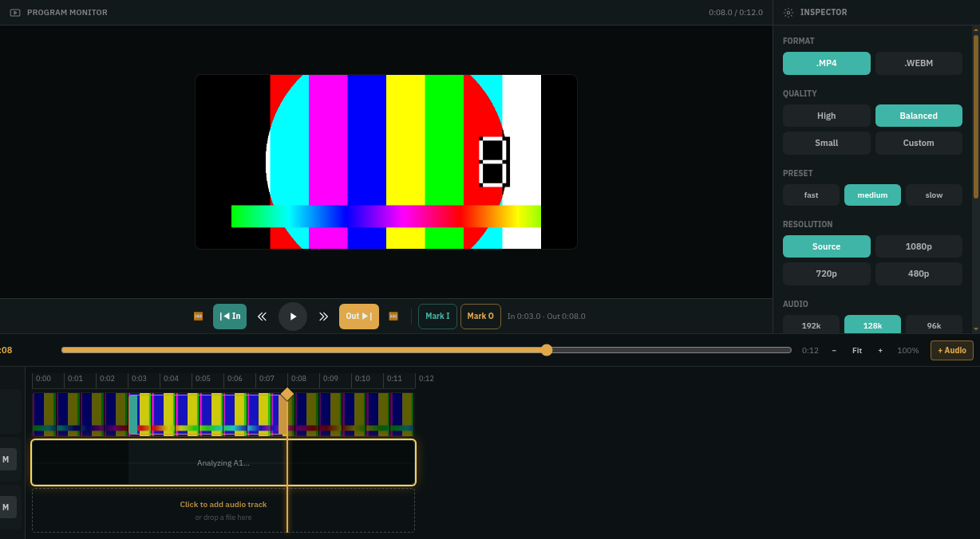The height and width of the screenshot is (539, 980).
Task: Fit the timeline to the window
Action: [x=857, y=350]
